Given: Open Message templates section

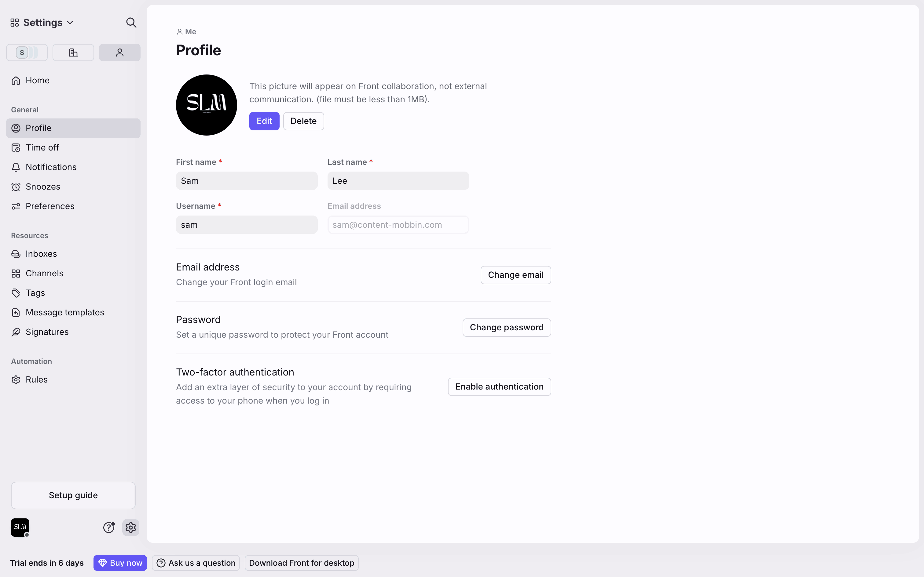Looking at the screenshot, I should 64,313.
